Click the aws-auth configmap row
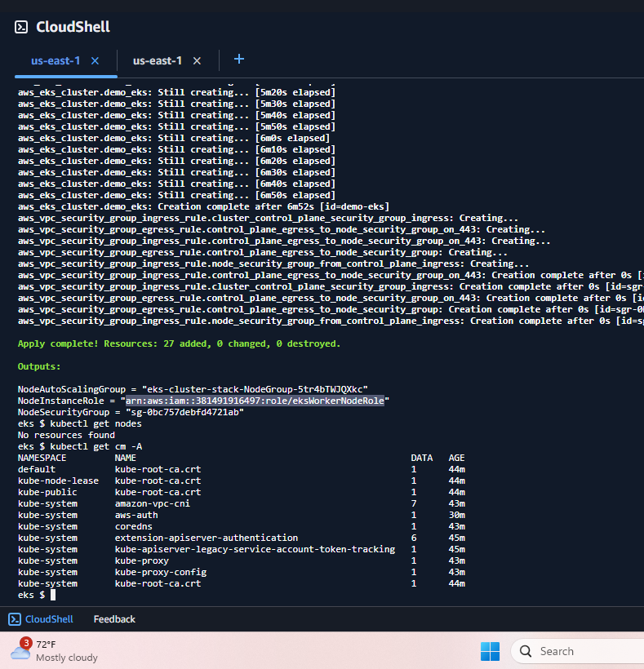 tap(241, 515)
